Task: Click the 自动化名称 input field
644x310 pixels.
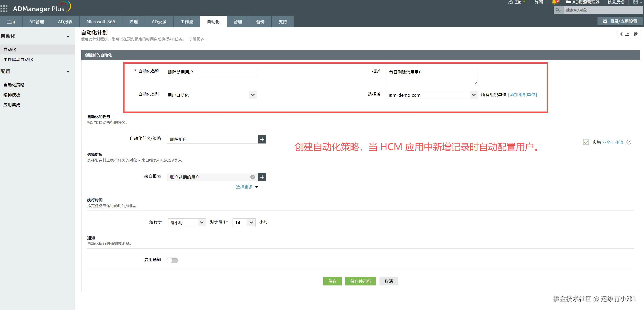Action: 211,72
